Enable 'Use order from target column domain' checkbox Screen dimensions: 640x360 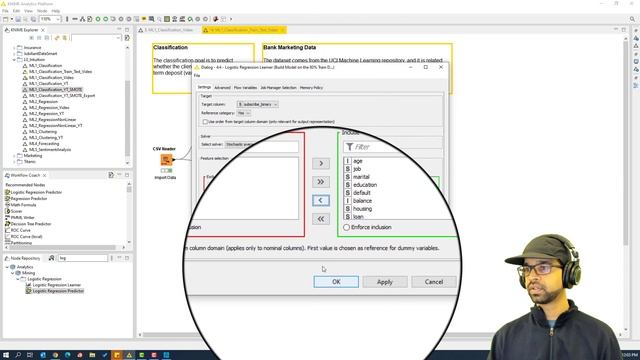pos(205,122)
